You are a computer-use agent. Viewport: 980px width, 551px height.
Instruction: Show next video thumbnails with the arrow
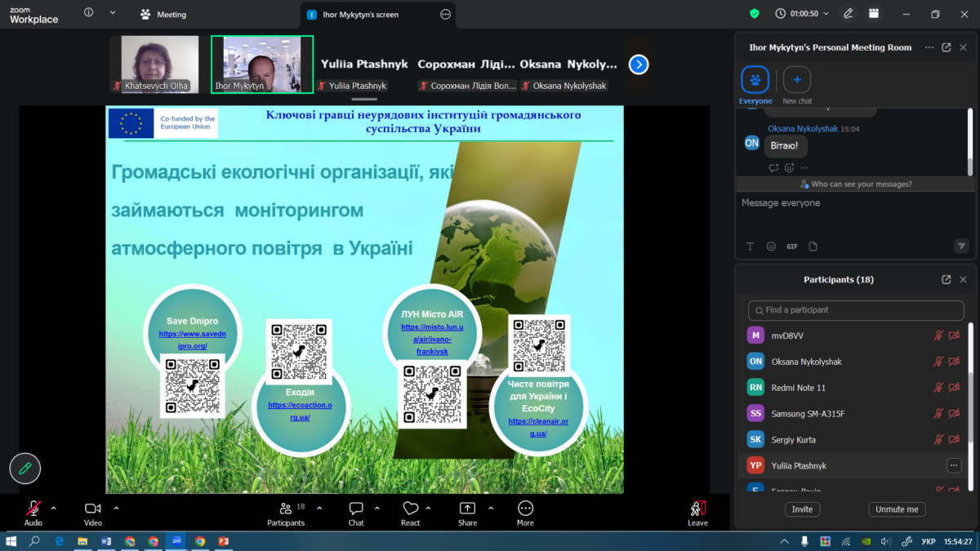639,64
